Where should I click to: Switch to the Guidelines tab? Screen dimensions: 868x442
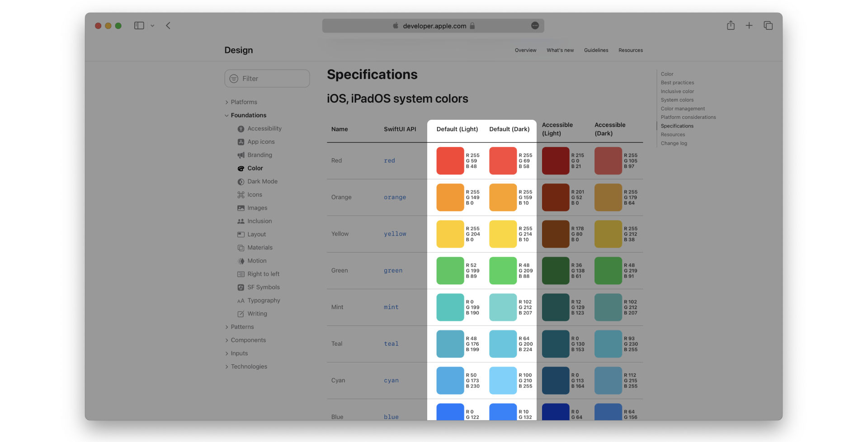pos(596,50)
